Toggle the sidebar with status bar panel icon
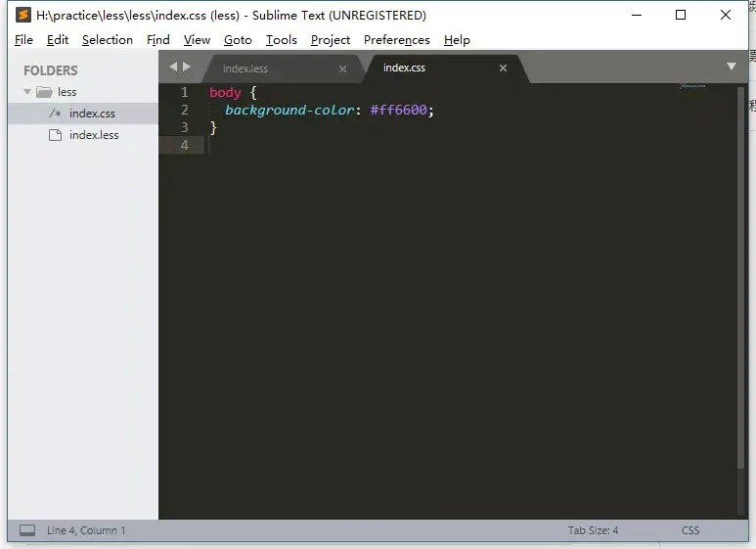 click(27, 530)
